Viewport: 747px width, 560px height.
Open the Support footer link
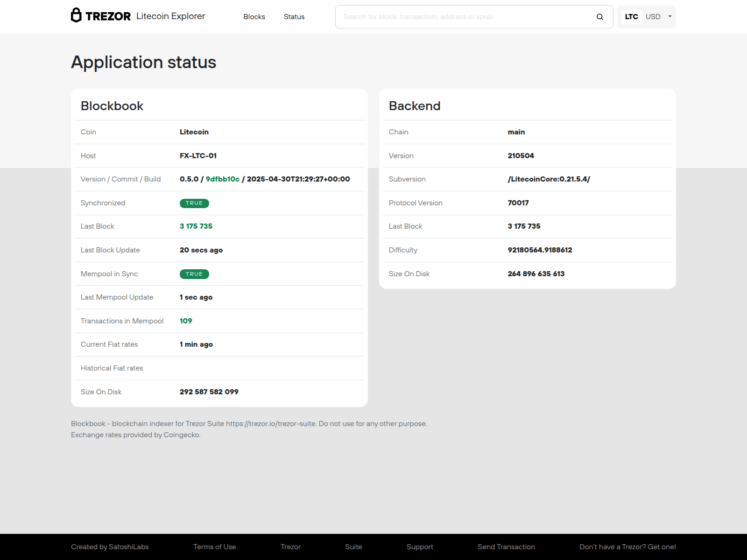point(420,547)
